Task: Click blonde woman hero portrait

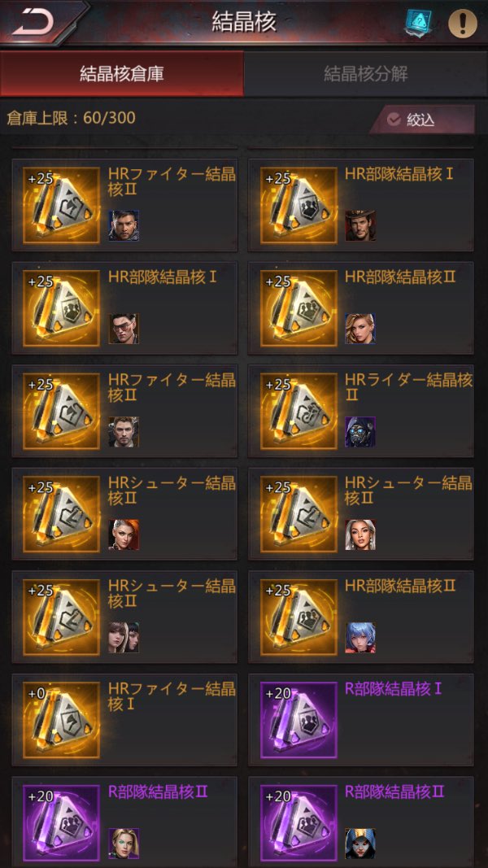Action: tap(360, 329)
